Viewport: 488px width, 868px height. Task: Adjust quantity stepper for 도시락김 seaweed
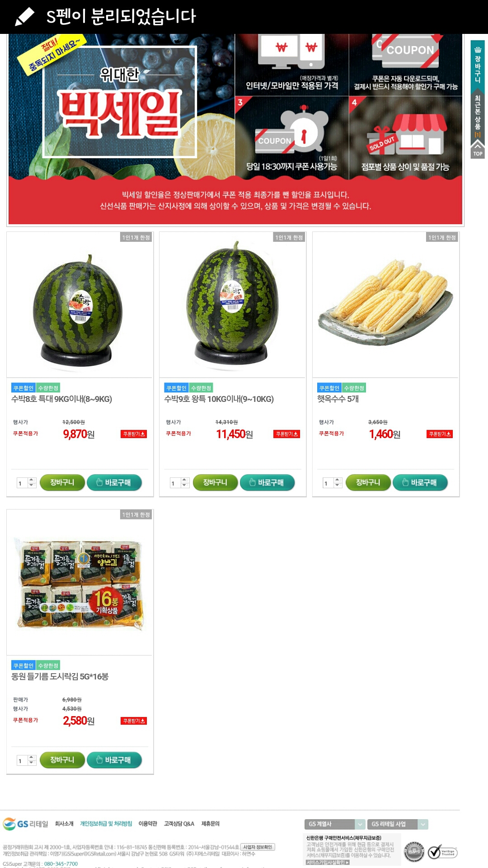click(32, 760)
